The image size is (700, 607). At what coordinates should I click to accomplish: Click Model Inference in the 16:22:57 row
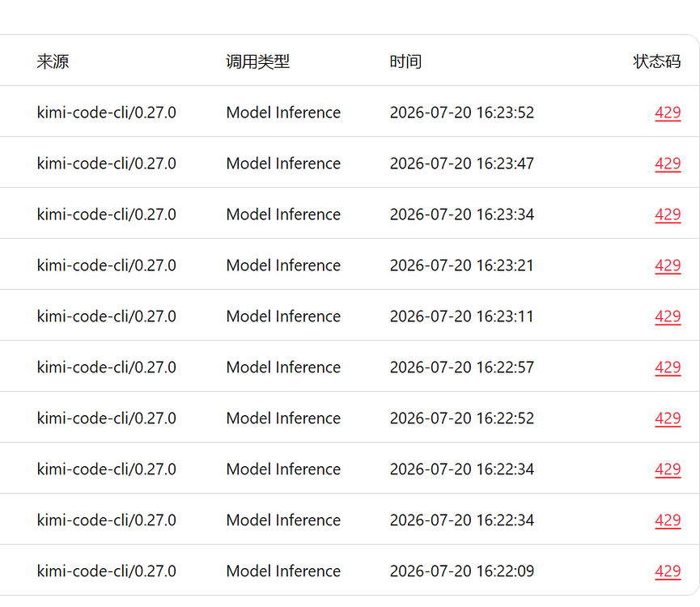[x=283, y=367]
